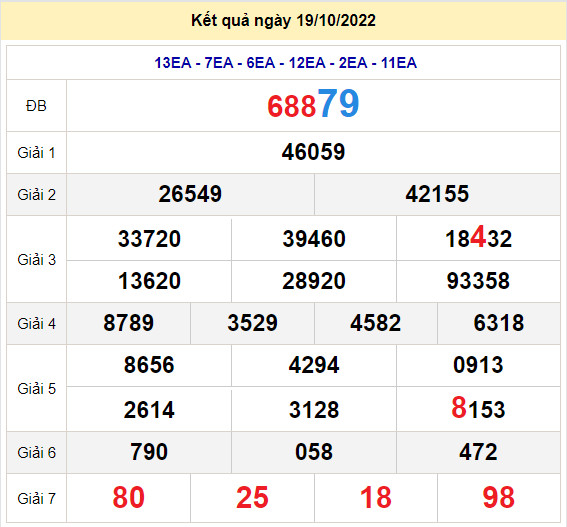Select the first prize number 46059
Viewport: 567px width, 527px height.
[x=313, y=152]
